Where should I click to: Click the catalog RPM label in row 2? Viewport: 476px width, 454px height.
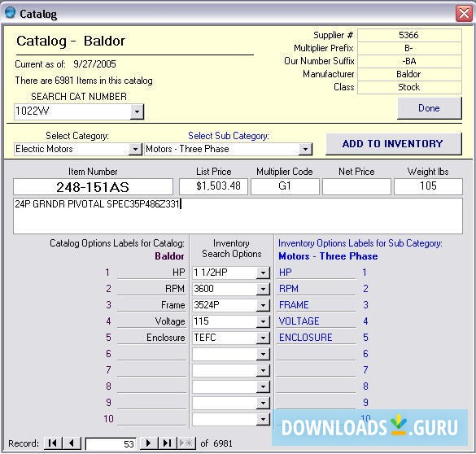point(175,289)
